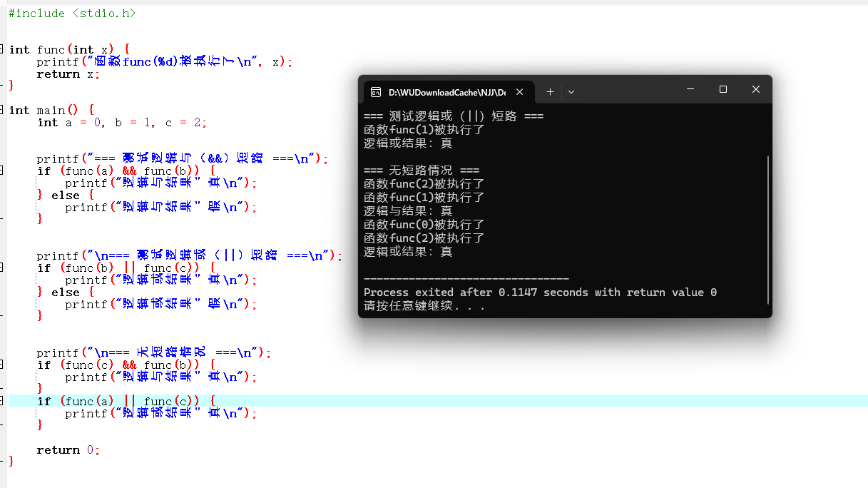Collapse the fold marker beside int main()
868x488 pixels.
click(1, 110)
